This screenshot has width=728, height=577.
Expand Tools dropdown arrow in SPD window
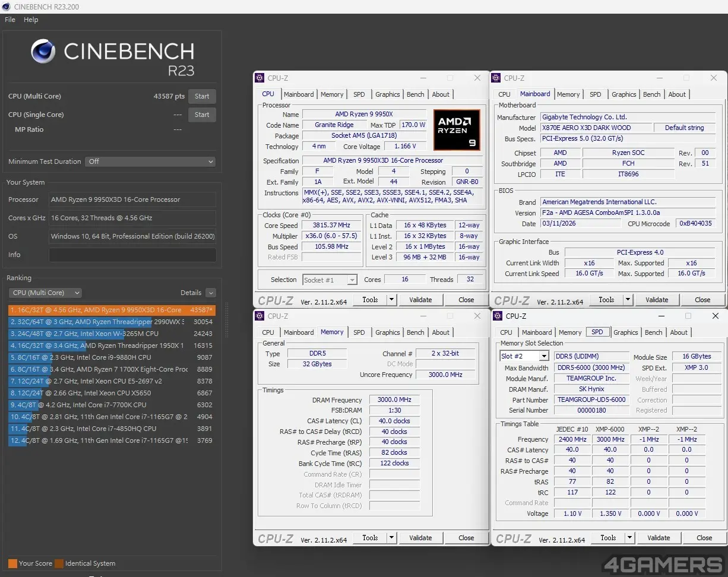coord(629,538)
